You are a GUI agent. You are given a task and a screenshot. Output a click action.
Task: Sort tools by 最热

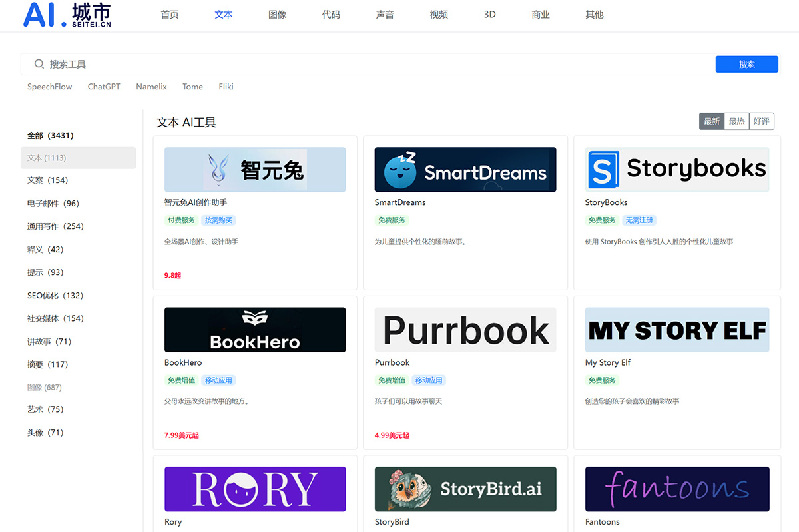coord(736,121)
